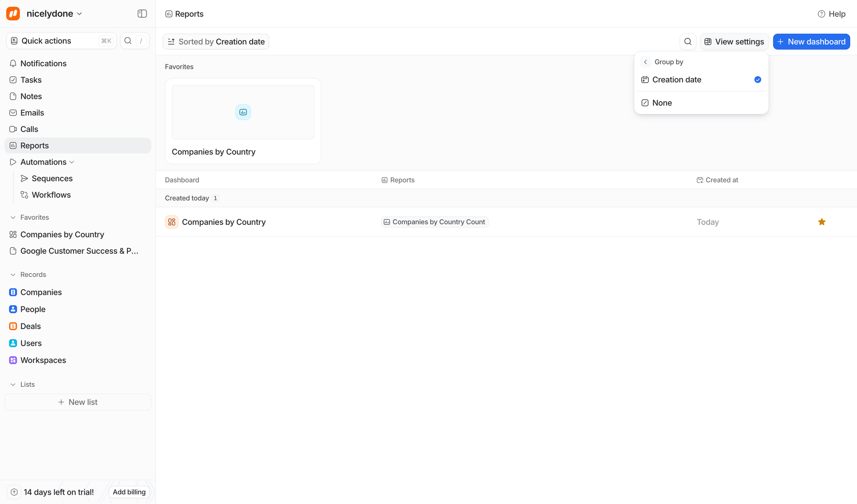The width and height of the screenshot is (857, 504).
Task: Open Companies by Country favorite in sidebar
Action: (78, 235)
